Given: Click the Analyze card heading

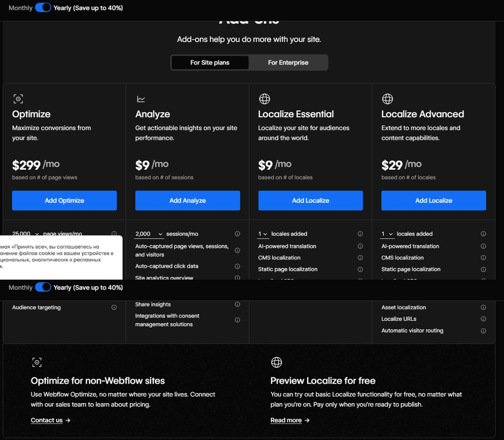Looking at the screenshot, I should click(152, 114).
